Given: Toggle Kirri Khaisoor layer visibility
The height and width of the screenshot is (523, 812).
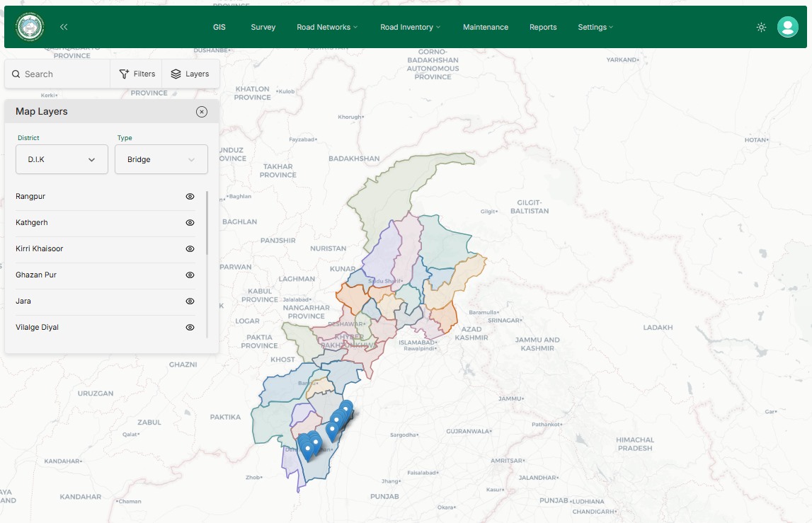Looking at the screenshot, I should (x=190, y=249).
